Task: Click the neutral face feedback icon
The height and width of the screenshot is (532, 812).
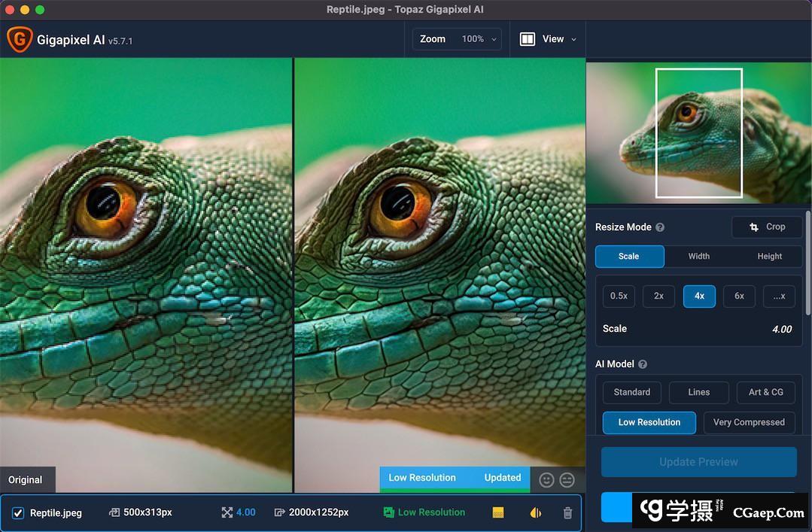Action: click(567, 479)
